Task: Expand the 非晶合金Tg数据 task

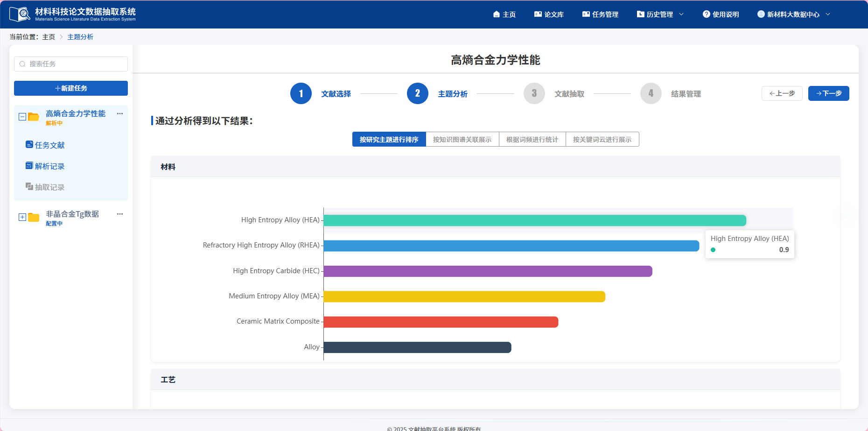Action: click(x=21, y=217)
